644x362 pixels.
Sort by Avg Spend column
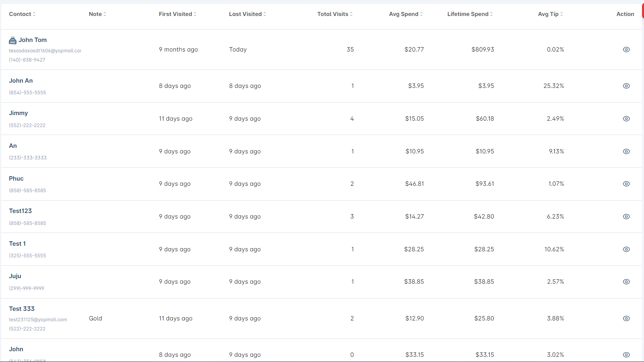click(x=406, y=14)
